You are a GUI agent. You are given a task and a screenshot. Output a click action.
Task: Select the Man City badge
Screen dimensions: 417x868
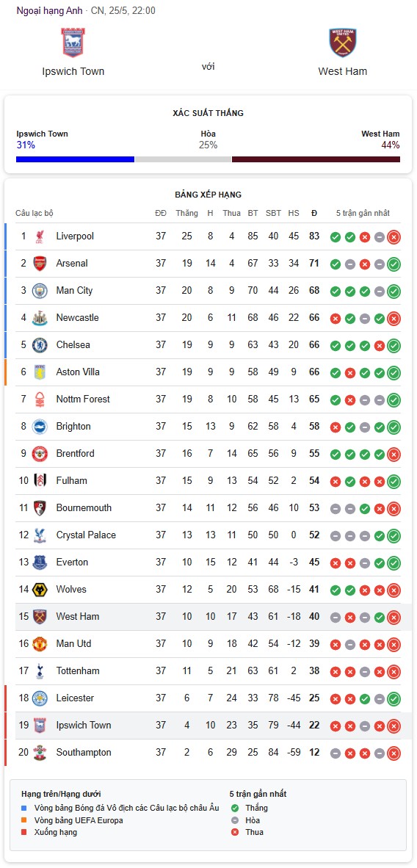click(x=40, y=291)
